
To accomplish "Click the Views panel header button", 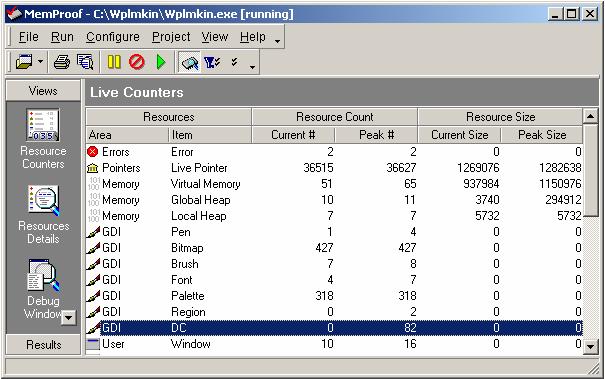I will click(43, 91).
